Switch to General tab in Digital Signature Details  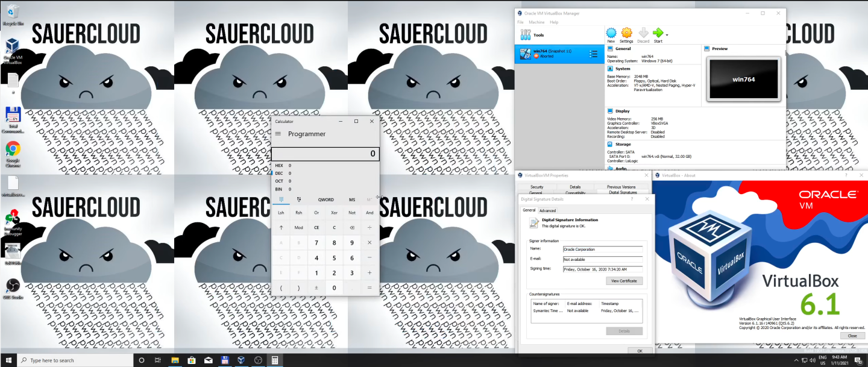pos(529,210)
